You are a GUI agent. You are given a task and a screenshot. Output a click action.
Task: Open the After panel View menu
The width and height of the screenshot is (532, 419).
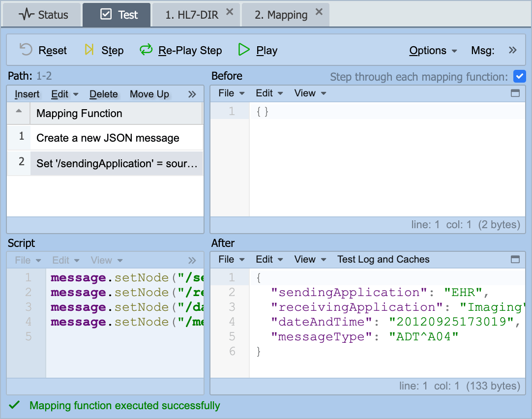[x=310, y=259]
